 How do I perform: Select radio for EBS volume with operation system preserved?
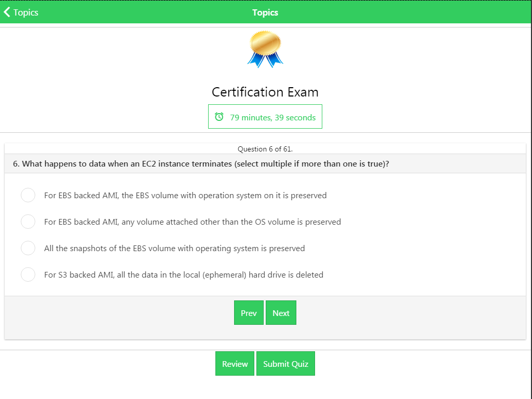pyautogui.click(x=28, y=195)
